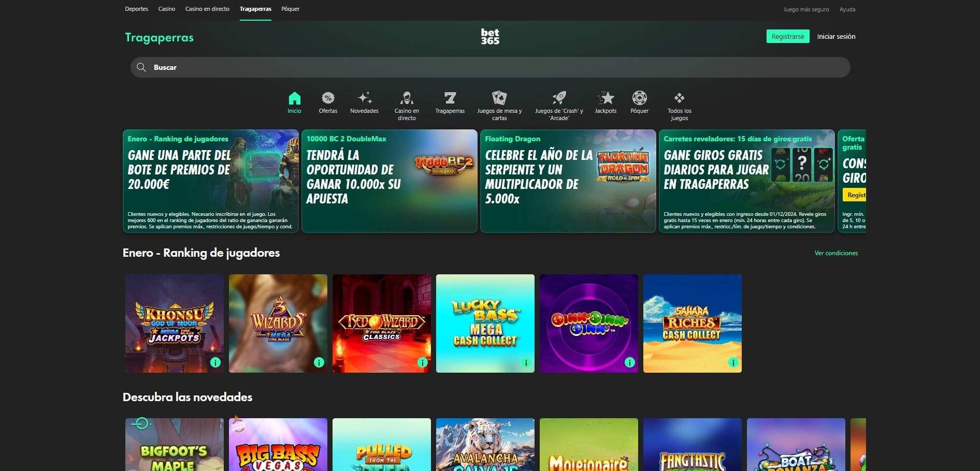The width and height of the screenshot is (980, 471).
Task: Show info for Oink Oink Oink game
Action: point(630,362)
